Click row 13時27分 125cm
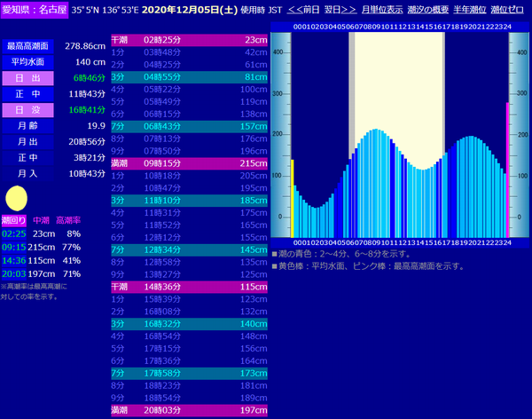The height and width of the screenshot is (419, 532). pos(190,274)
